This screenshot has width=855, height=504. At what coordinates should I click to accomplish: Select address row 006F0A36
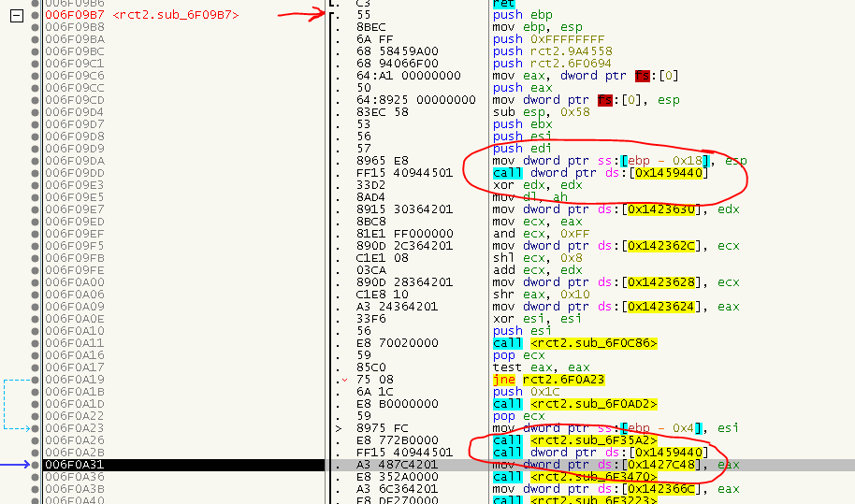75,477
